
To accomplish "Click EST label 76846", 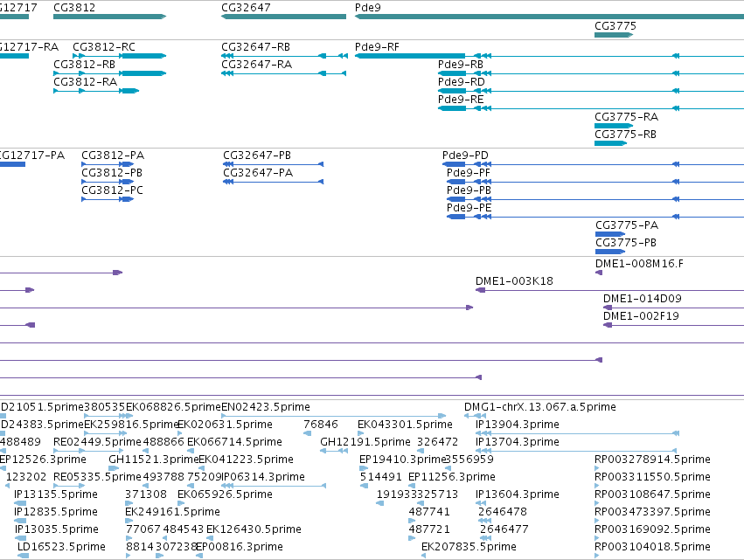I will tap(321, 425).
